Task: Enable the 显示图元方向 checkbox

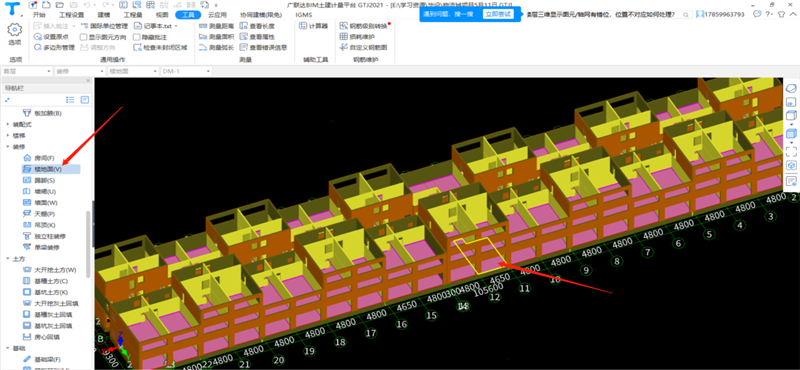Action: (84, 37)
